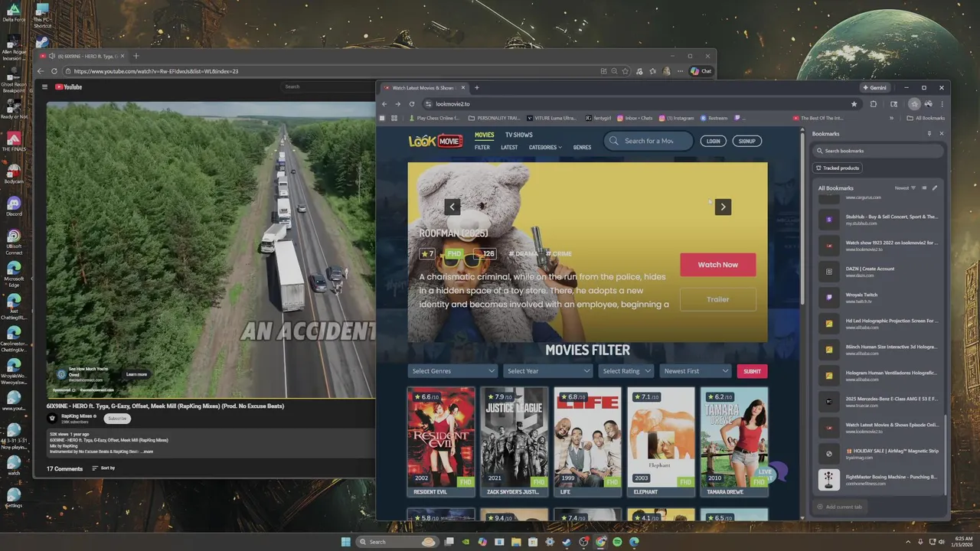This screenshot has height=551, width=980.
Task: Open FightMaster Boxing Machine bookmark
Action: click(x=879, y=480)
